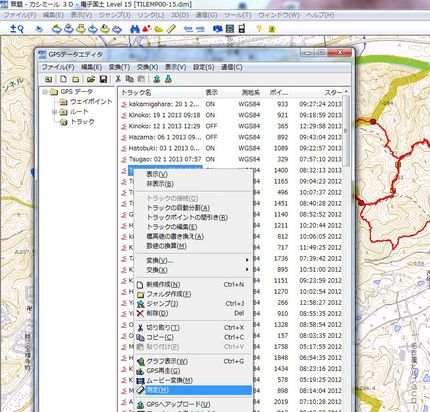Image resolution: width=430 pixels, height=412 pixels.
Task: Click the copy icon in GPS editor toolbar
Action: point(130,79)
